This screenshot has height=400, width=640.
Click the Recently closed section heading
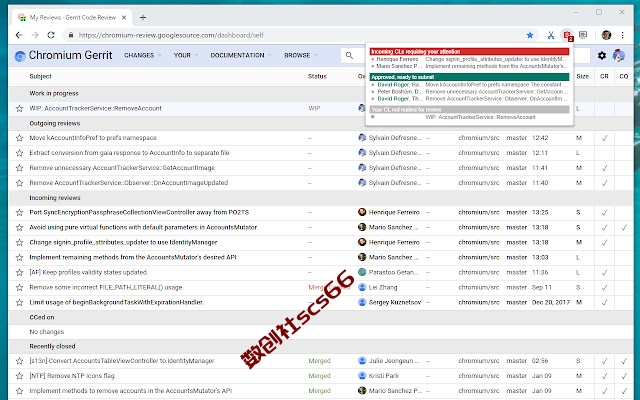point(52,347)
